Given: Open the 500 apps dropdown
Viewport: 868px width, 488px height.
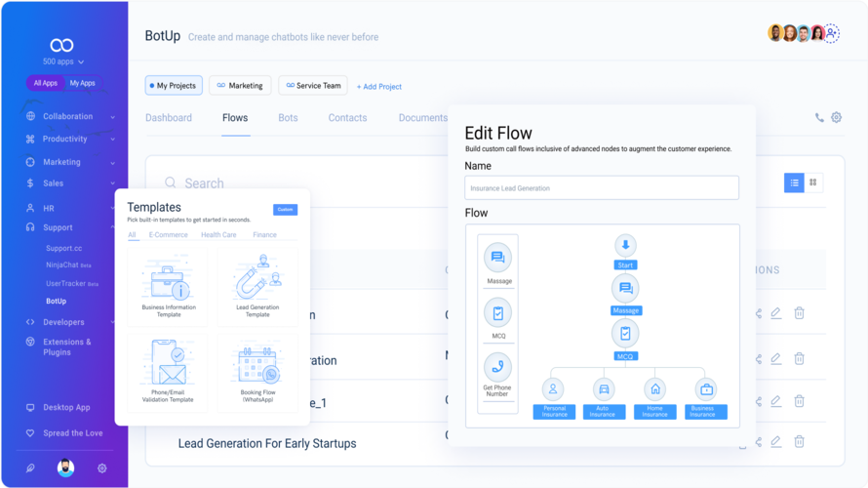Looking at the screenshot, I should 63,61.
